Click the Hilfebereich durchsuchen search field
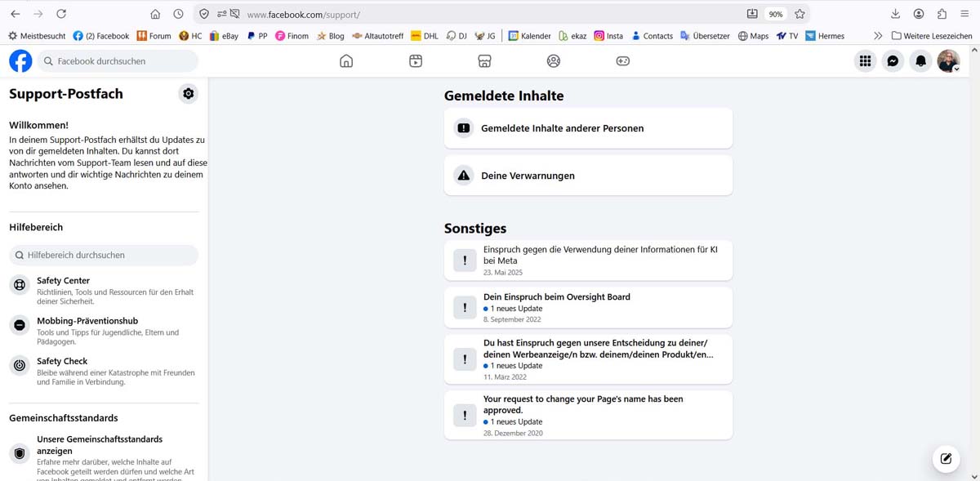Screen dimensions: 980x481 click(x=104, y=255)
